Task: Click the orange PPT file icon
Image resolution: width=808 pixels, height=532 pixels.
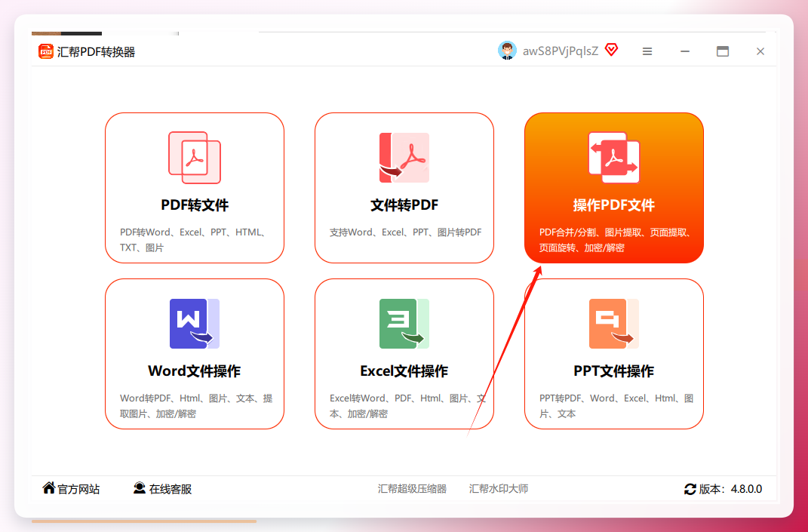Action: [613, 324]
